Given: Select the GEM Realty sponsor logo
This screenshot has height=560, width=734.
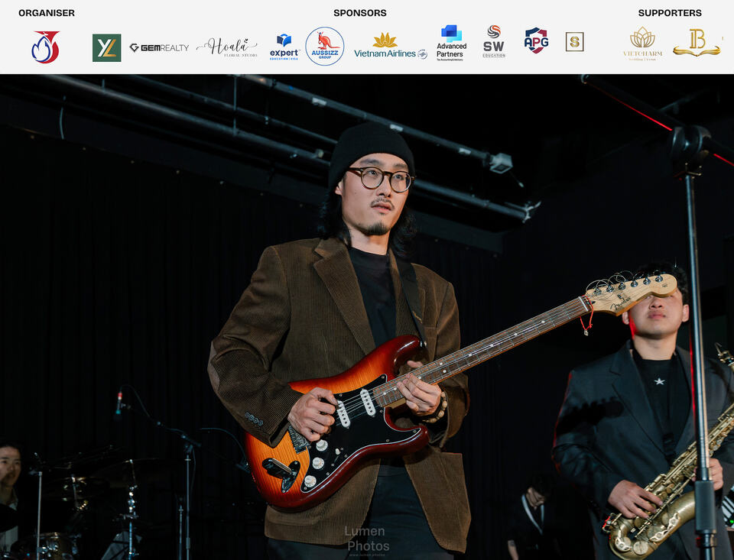Looking at the screenshot, I should coord(159,47).
